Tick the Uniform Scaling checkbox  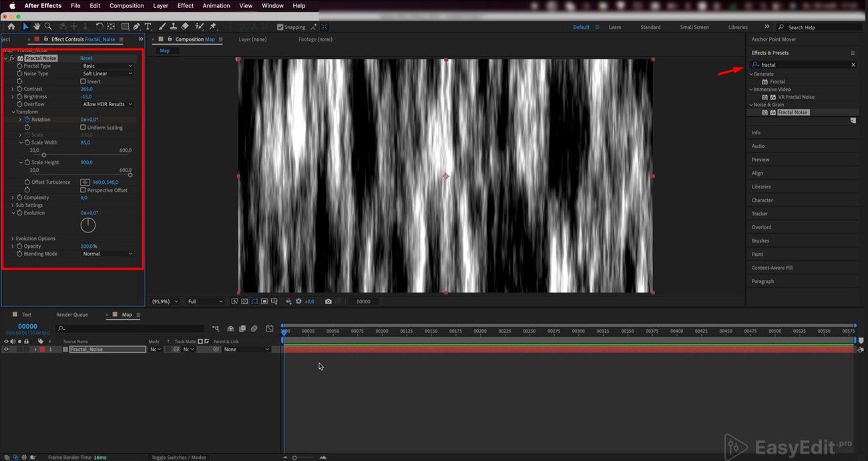[x=83, y=128]
